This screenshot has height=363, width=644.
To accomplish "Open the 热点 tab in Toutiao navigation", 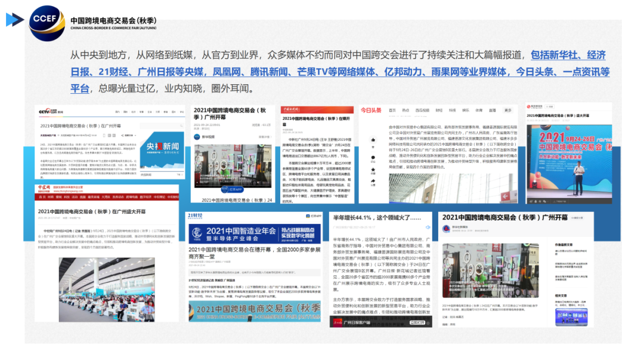I will pos(406,110).
